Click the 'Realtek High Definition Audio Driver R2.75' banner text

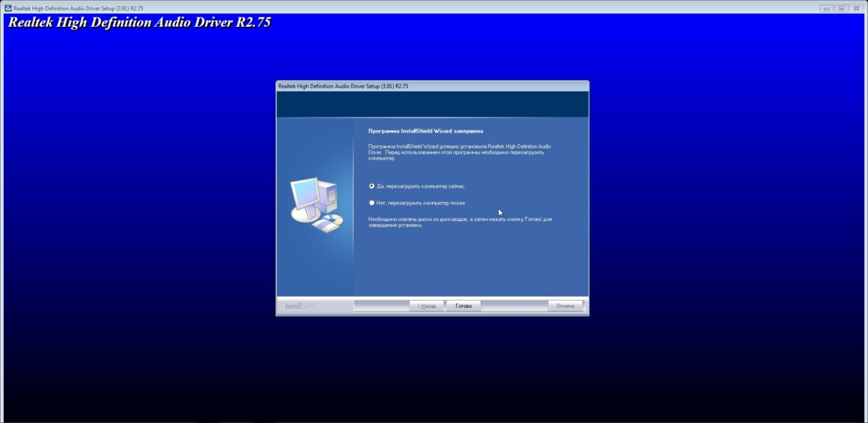140,23
